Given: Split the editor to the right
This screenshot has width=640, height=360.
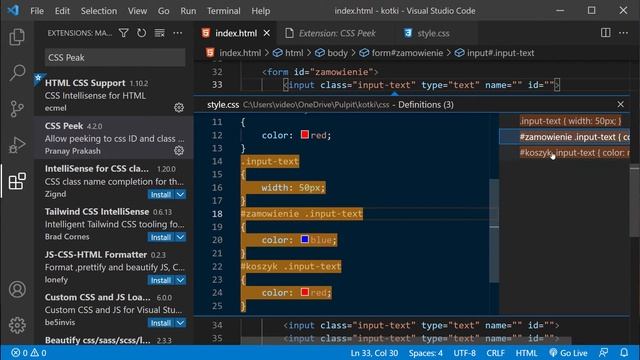Looking at the screenshot, I should (x=605, y=33).
